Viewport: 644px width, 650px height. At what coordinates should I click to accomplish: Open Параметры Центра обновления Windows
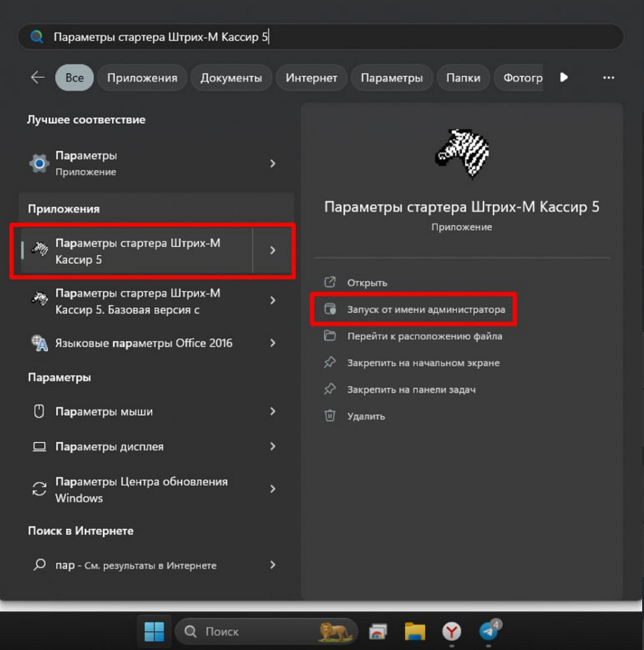coord(156,489)
